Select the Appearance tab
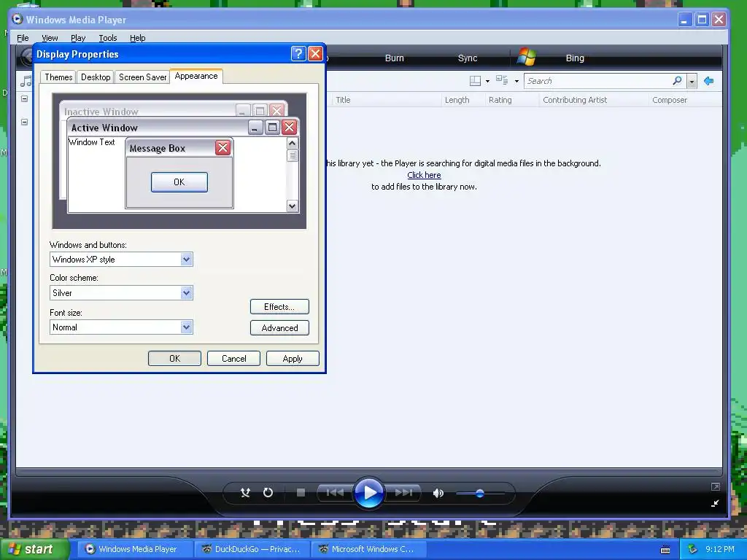This screenshot has width=747, height=560. [196, 76]
